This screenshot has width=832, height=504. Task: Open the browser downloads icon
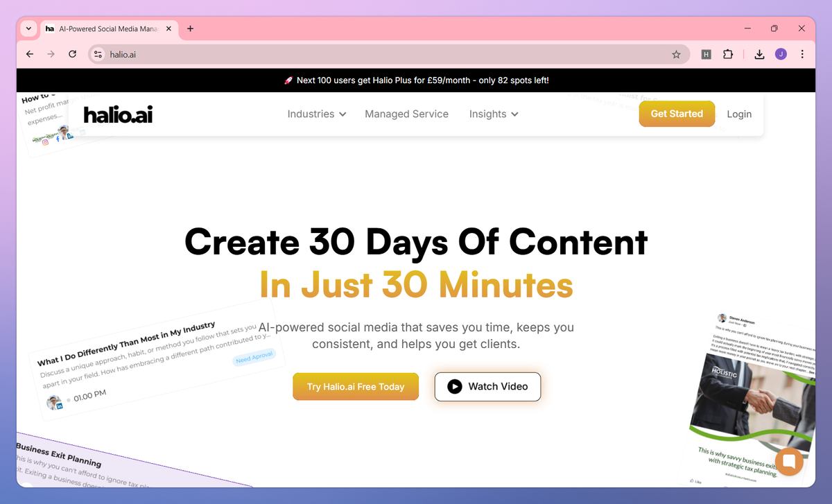759,54
